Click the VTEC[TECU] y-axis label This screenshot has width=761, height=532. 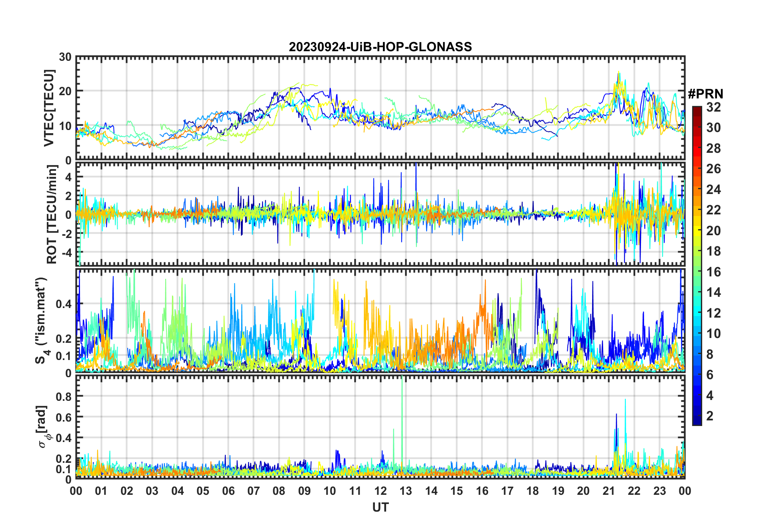coord(49,108)
